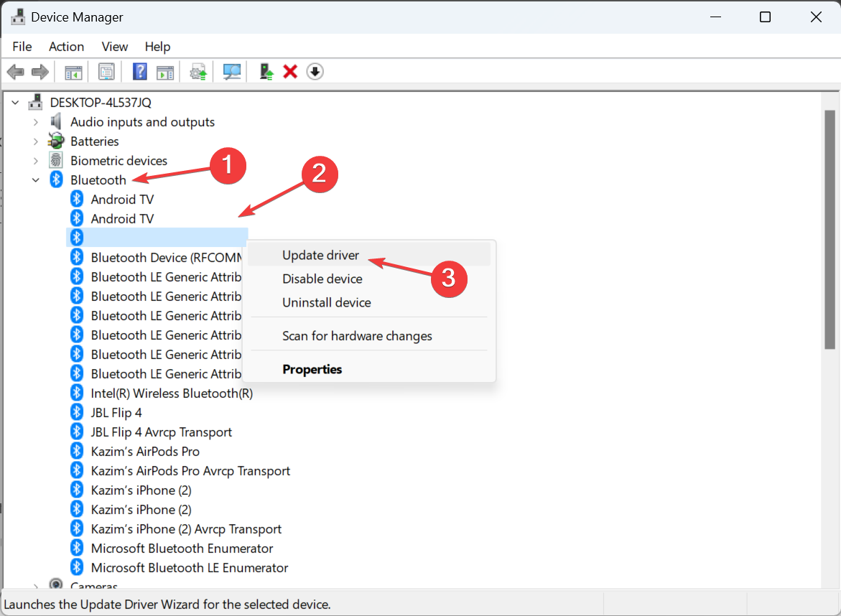The width and height of the screenshot is (841, 616).
Task: Click the blue Help question mark icon
Action: tap(139, 72)
